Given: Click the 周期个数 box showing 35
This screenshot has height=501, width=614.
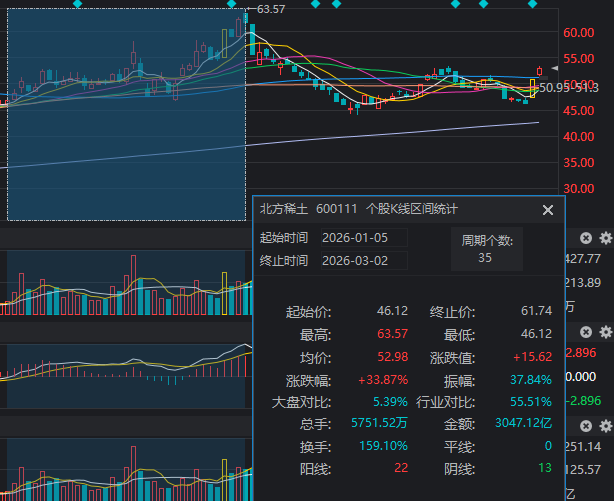Looking at the screenshot, I should (x=485, y=249).
